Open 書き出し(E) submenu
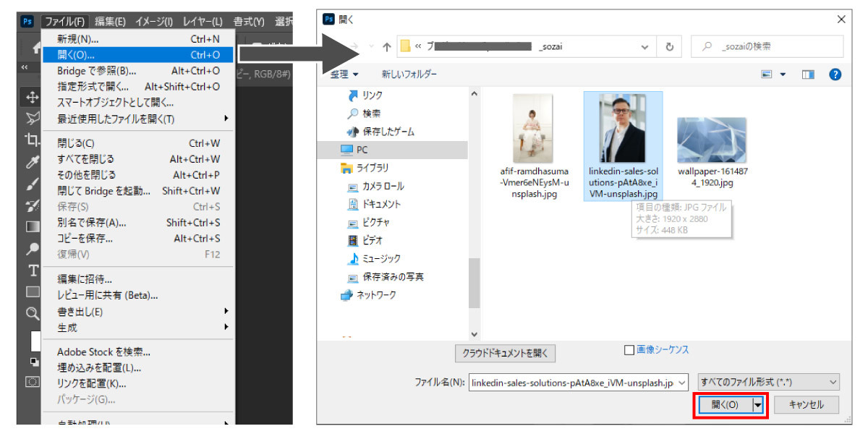 tap(138, 312)
